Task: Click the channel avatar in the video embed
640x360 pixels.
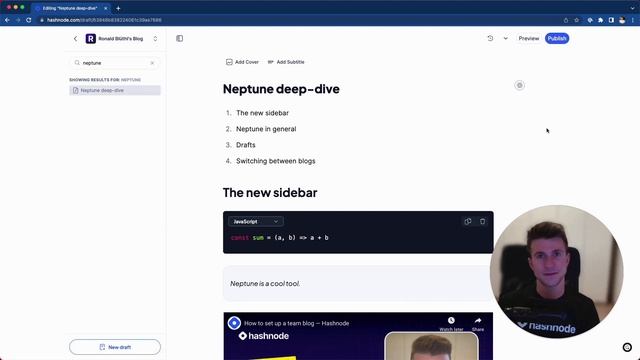Action: (234, 323)
